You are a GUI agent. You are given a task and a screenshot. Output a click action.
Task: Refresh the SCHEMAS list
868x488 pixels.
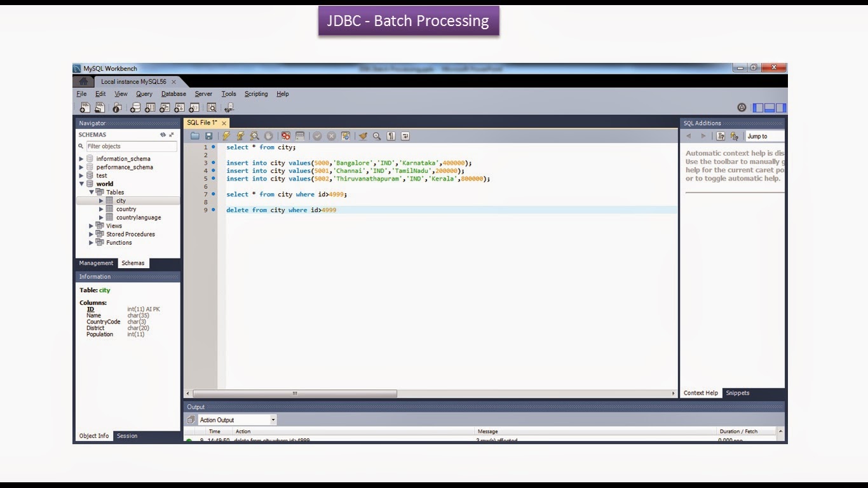(163, 134)
